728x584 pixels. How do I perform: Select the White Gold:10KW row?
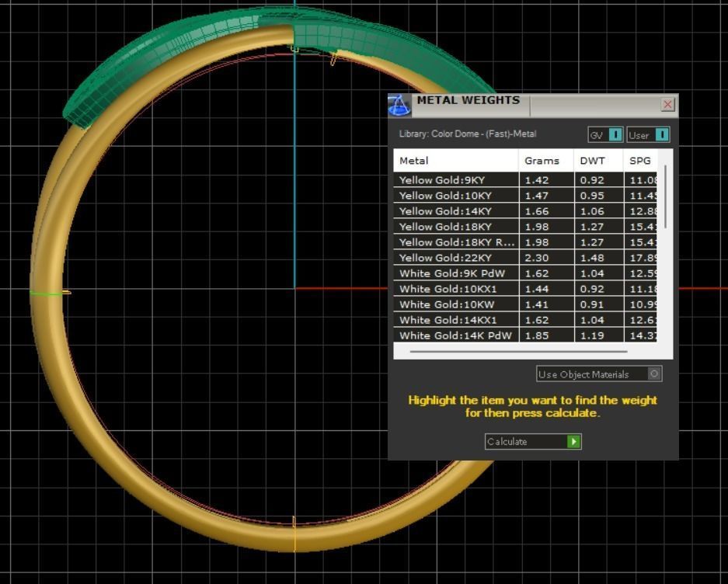click(525, 304)
